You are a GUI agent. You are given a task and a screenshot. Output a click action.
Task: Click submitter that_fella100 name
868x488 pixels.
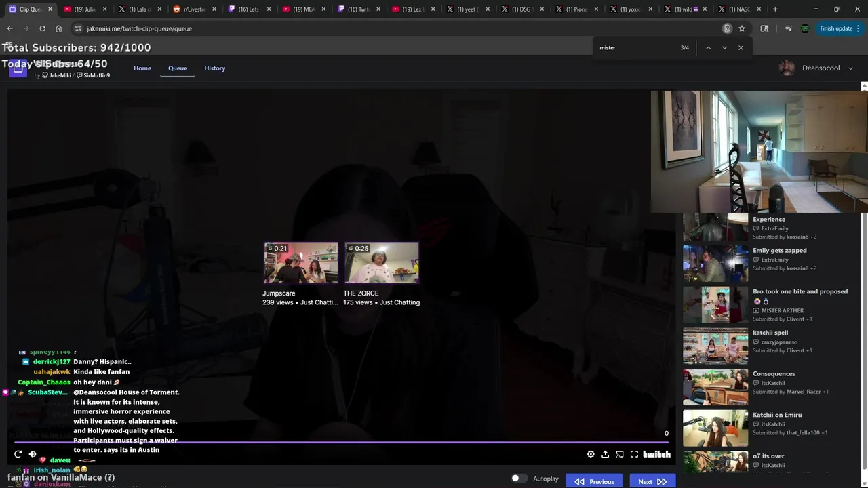[x=803, y=432]
